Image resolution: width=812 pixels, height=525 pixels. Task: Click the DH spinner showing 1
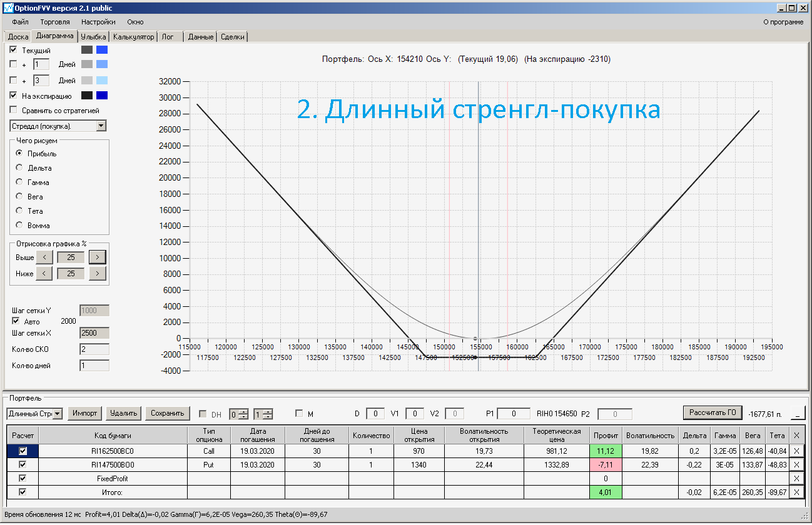[263, 414]
